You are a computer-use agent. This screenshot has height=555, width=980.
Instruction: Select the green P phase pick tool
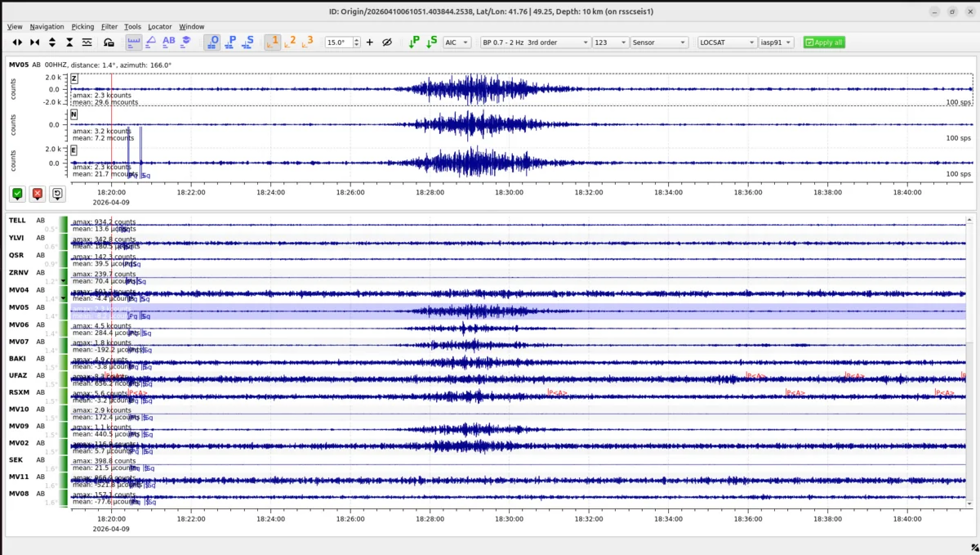[x=414, y=42]
